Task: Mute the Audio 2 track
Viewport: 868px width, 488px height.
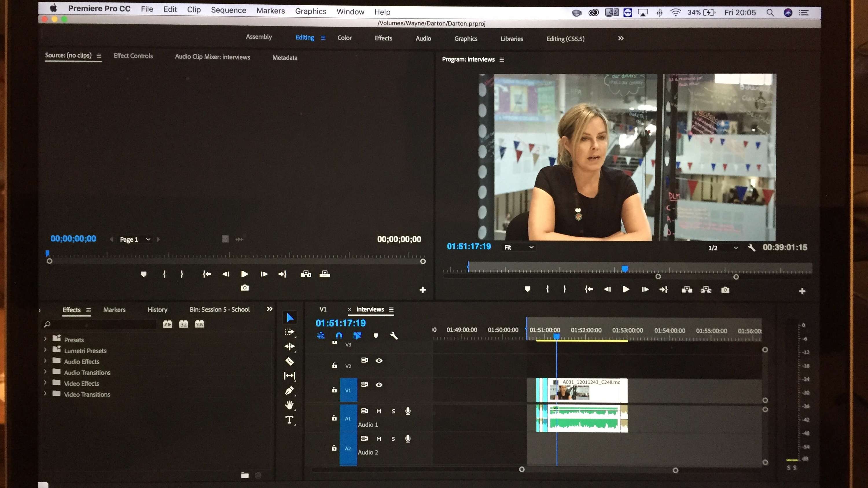Action: point(379,439)
